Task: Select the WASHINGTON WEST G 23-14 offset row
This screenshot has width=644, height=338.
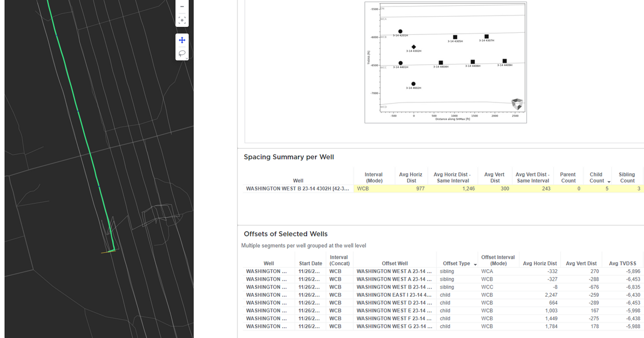Action: tap(443, 326)
